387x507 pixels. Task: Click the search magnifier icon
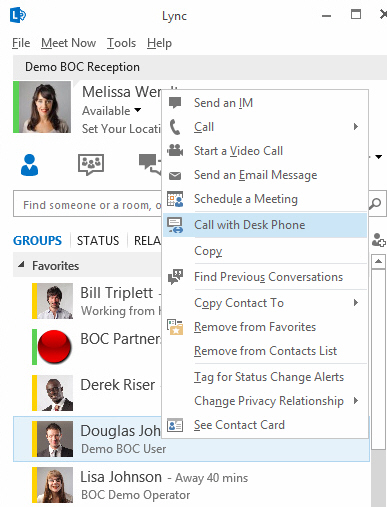[x=376, y=203]
